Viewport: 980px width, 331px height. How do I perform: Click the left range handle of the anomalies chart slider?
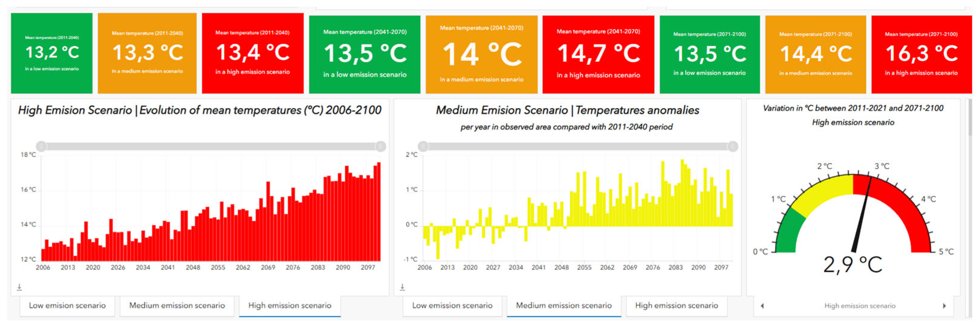(423, 146)
